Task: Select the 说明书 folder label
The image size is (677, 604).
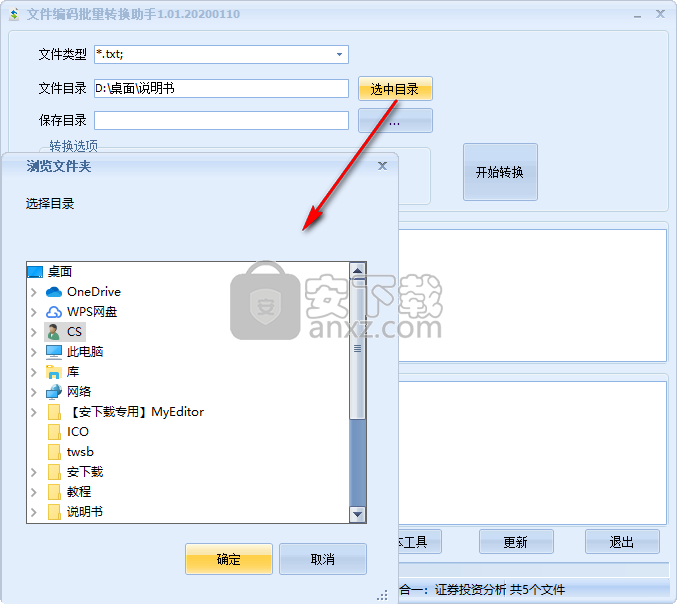Action: pos(85,512)
